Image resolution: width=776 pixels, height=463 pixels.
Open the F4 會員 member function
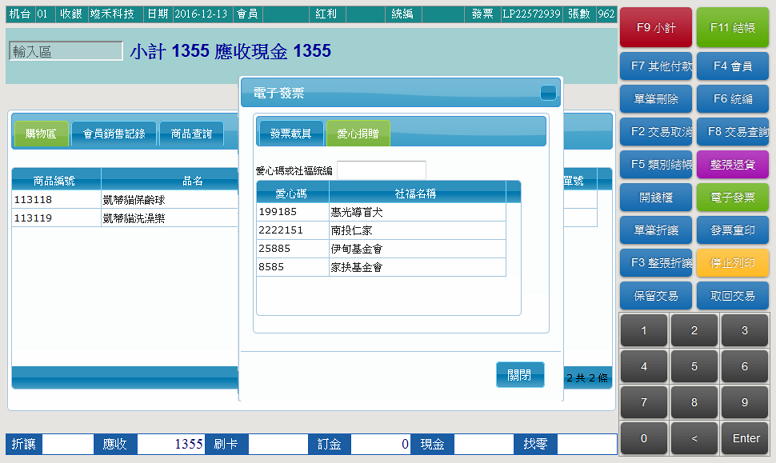[x=732, y=66]
